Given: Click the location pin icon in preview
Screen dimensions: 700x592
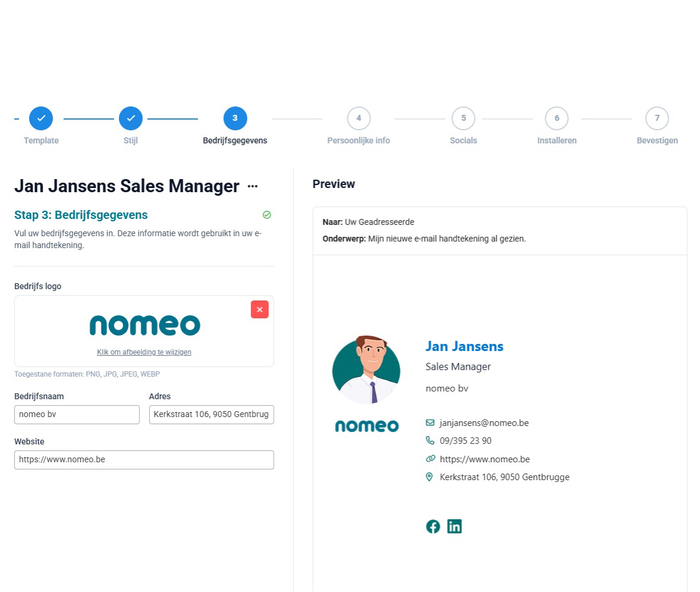Looking at the screenshot, I should (429, 477).
